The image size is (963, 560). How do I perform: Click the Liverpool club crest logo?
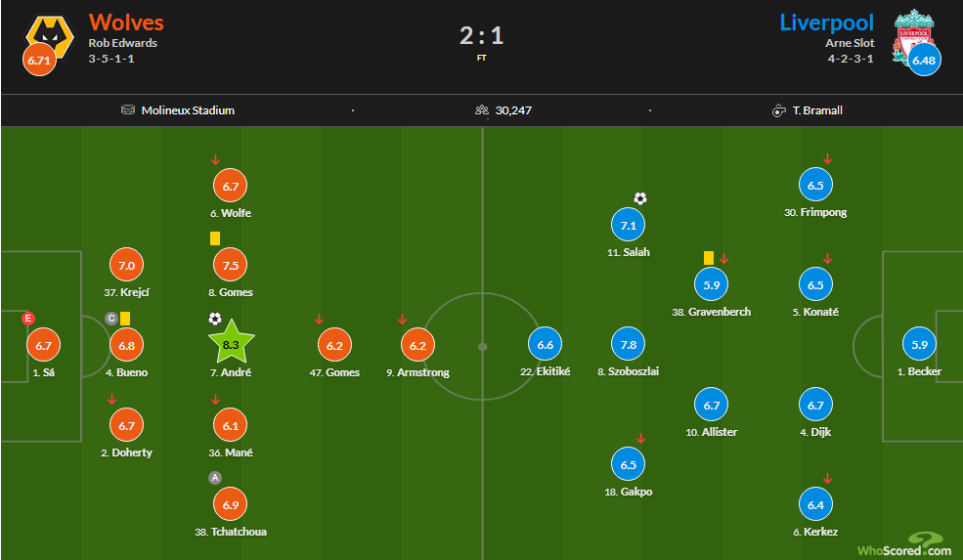click(914, 37)
